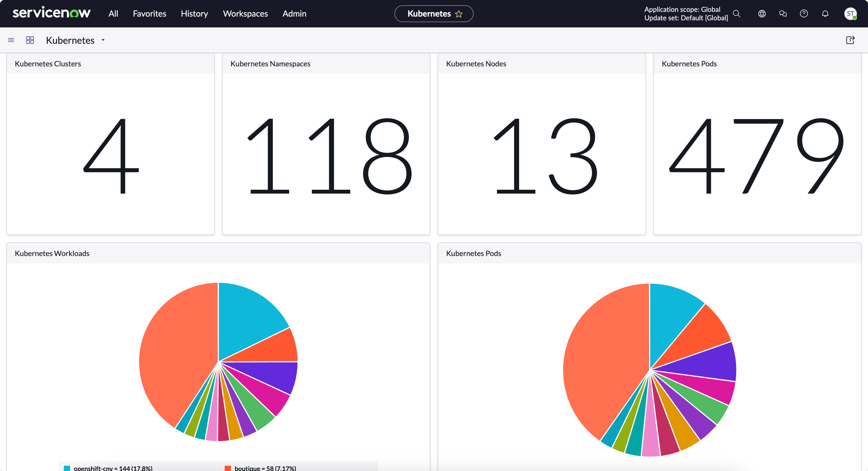This screenshot has height=471, width=868.
Task: Toggle the Kubernetes favorite star
Action: (459, 14)
